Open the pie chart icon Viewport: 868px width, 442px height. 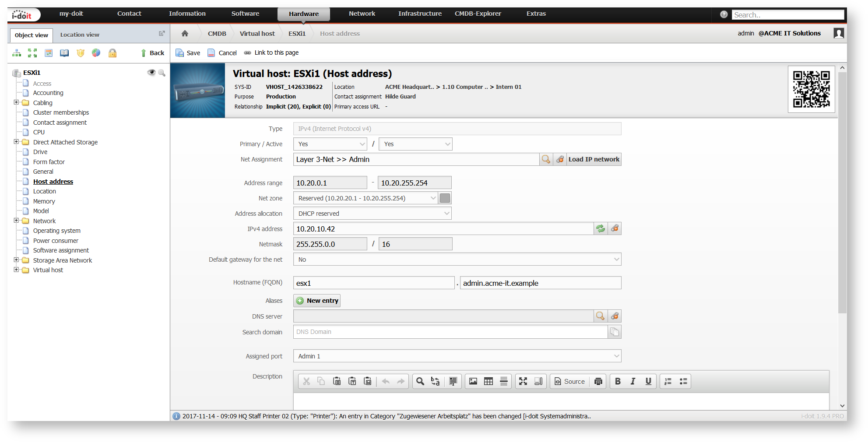pyautogui.click(x=96, y=53)
